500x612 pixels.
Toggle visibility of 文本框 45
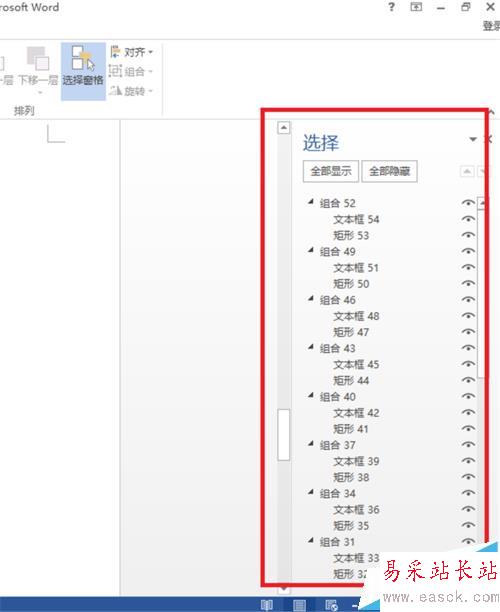(468, 364)
